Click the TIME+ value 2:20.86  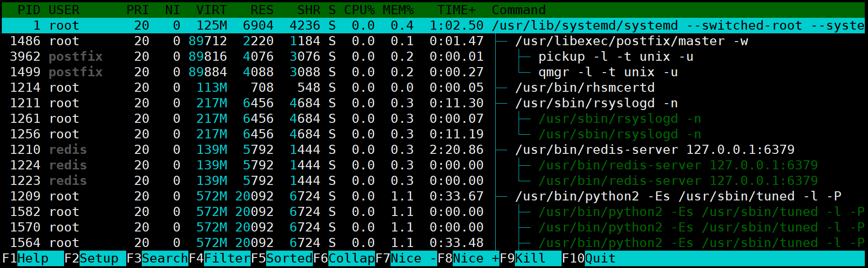pos(456,150)
